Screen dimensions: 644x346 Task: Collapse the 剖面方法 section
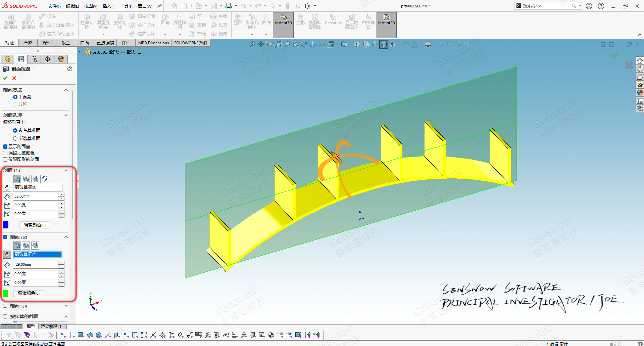click(x=66, y=90)
